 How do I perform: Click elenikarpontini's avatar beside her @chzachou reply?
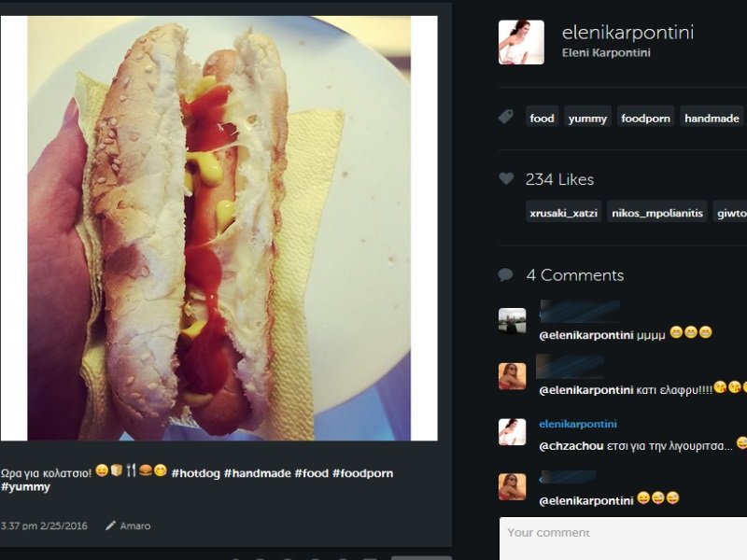point(512,431)
